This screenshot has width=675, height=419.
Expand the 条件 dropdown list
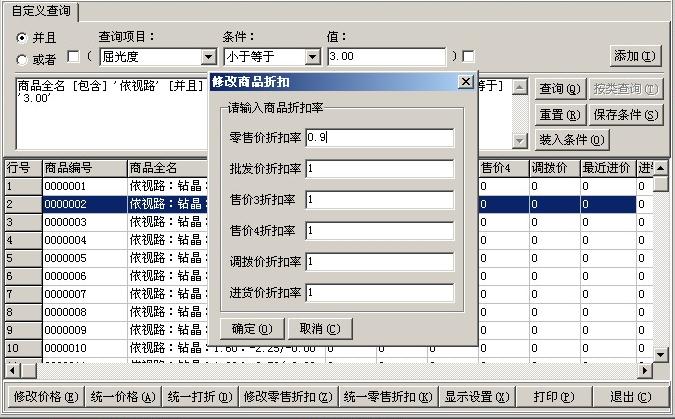[312, 57]
